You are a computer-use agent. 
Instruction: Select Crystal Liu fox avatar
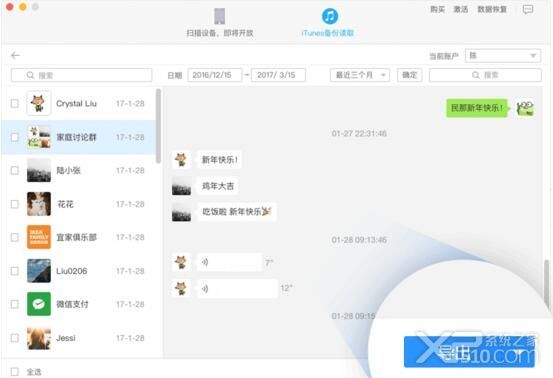[39, 103]
